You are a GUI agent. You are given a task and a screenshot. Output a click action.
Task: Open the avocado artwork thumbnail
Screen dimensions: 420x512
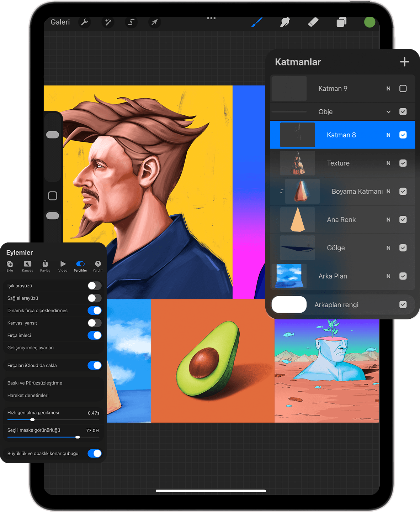(x=213, y=361)
